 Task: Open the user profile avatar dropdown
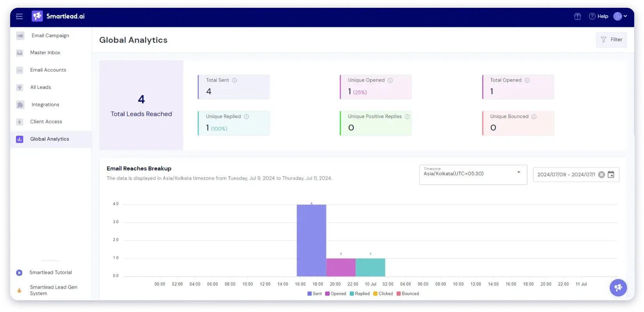coord(620,16)
